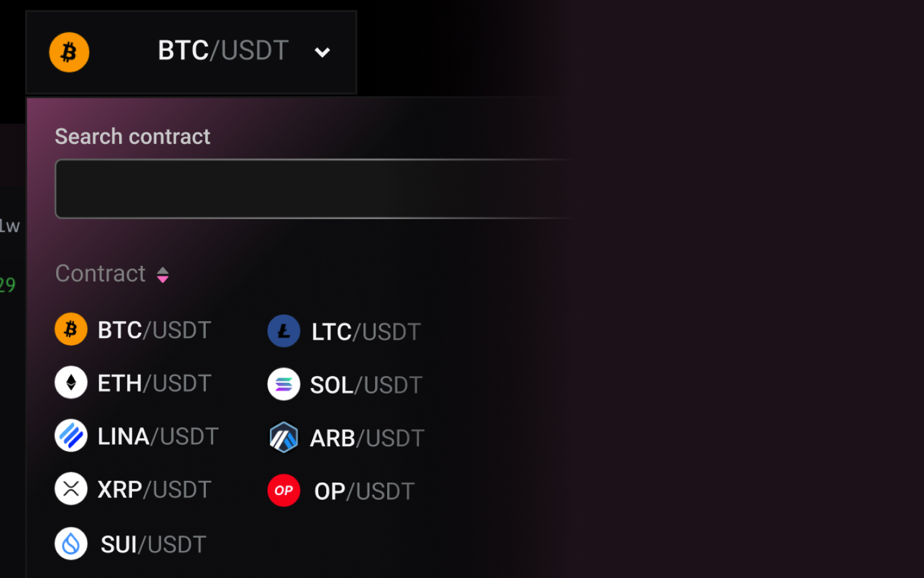Choose SOL/USDT from the contract list
Viewport: 924px width, 578px height.
(366, 385)
